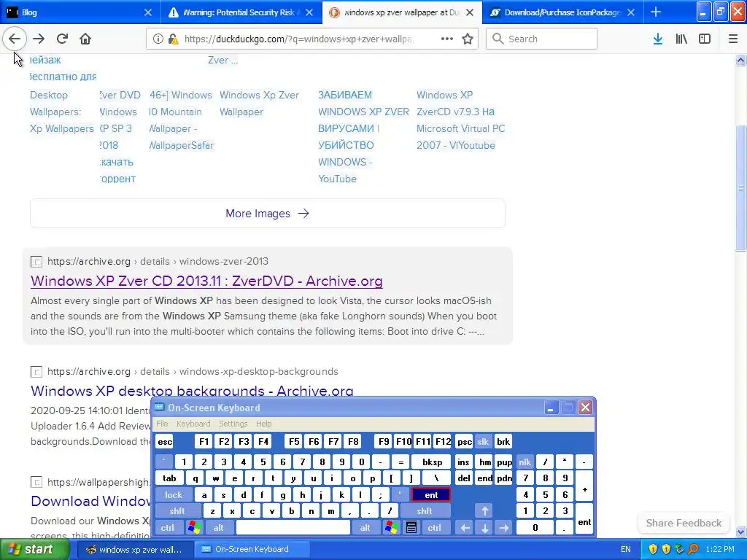Switch to Warning: Potential Security Risk tab
This screenshot has height=560, width=747.
241,12
